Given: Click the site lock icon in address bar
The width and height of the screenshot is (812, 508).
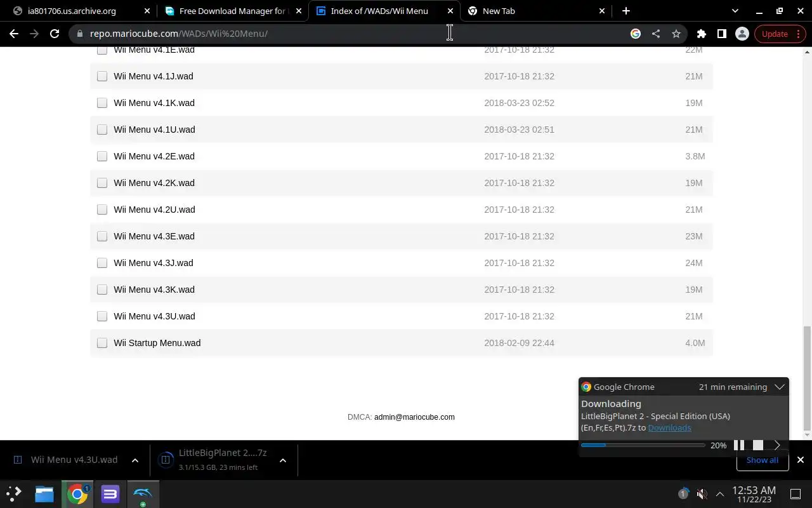Looking at the screenshot, I should 80,34.
